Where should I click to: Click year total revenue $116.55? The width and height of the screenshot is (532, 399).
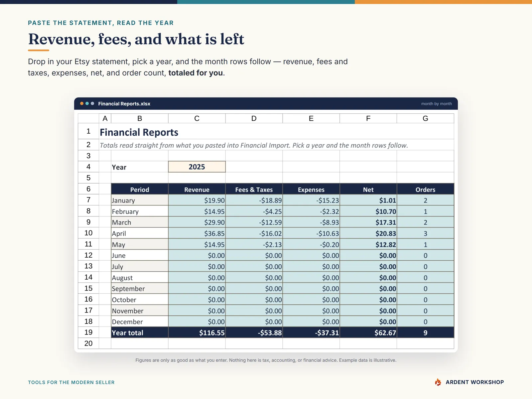tap(197, 332)
